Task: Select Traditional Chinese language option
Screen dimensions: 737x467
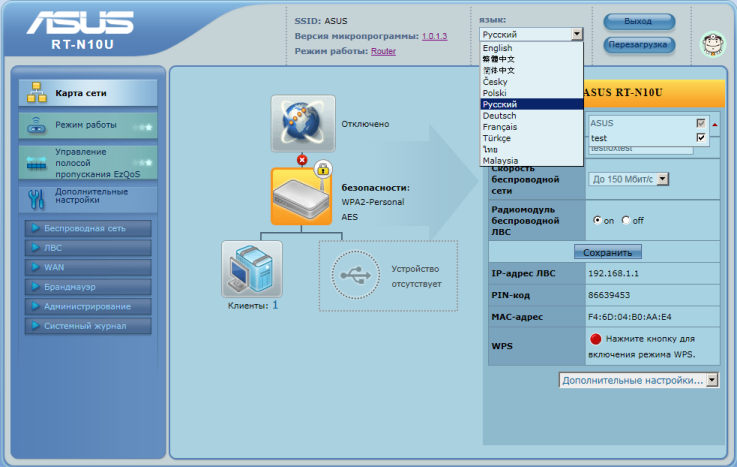Action: click(x=532, y=59)
